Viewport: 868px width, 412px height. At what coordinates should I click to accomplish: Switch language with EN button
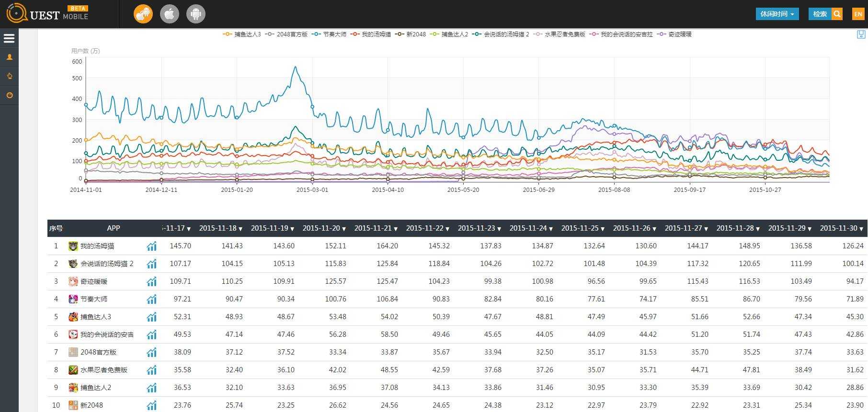coord(858,14)
